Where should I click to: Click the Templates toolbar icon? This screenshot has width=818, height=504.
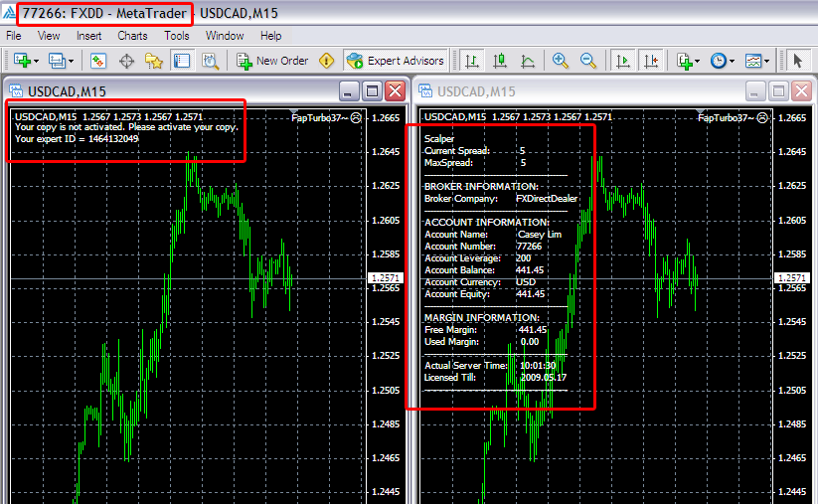[x=753, y=61]
